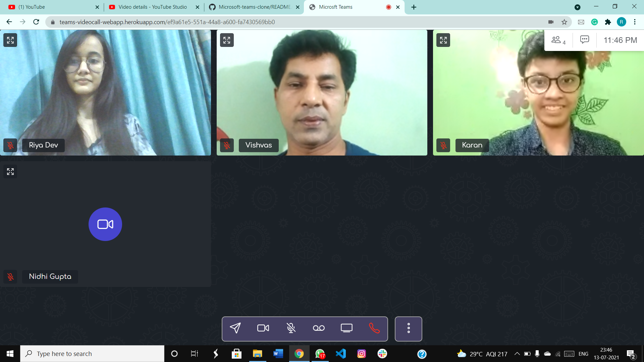Toggle your camera off

coord(263,328)
